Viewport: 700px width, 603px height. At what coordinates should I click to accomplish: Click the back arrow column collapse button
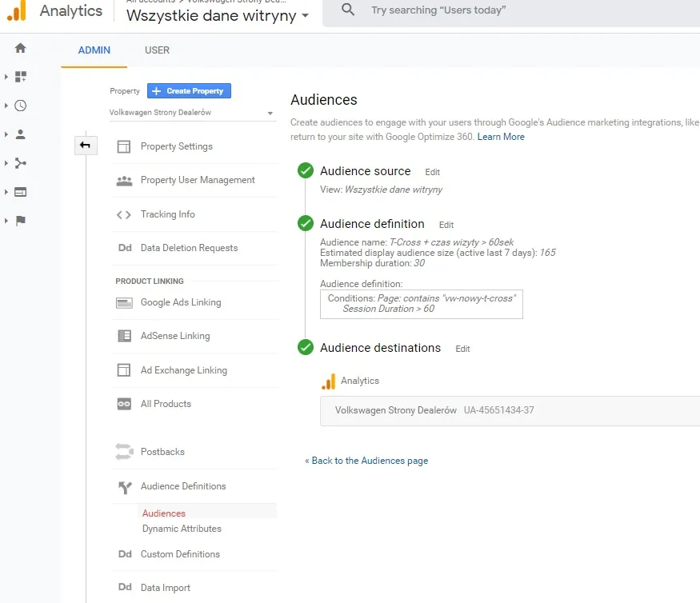pyautogui.click(x=86, y=145)
